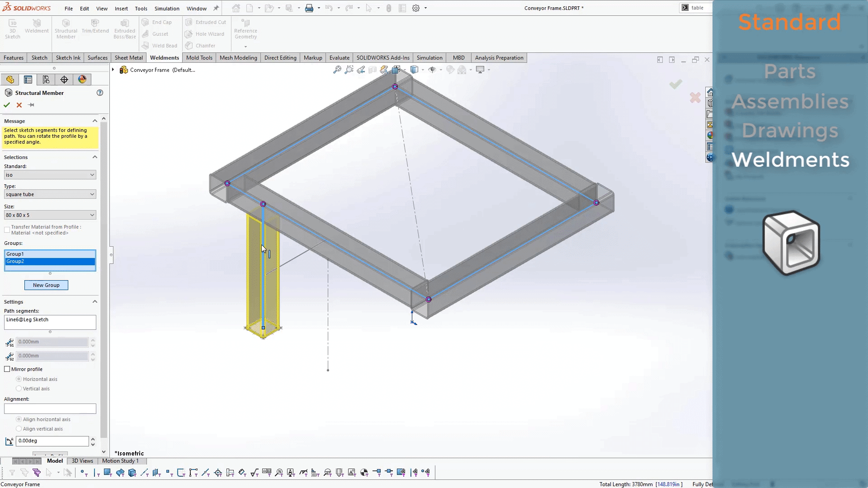Switch to the Surfaces tab
Image resolution: width=868 pixels, height=488 pixels.
click(97, 57)
